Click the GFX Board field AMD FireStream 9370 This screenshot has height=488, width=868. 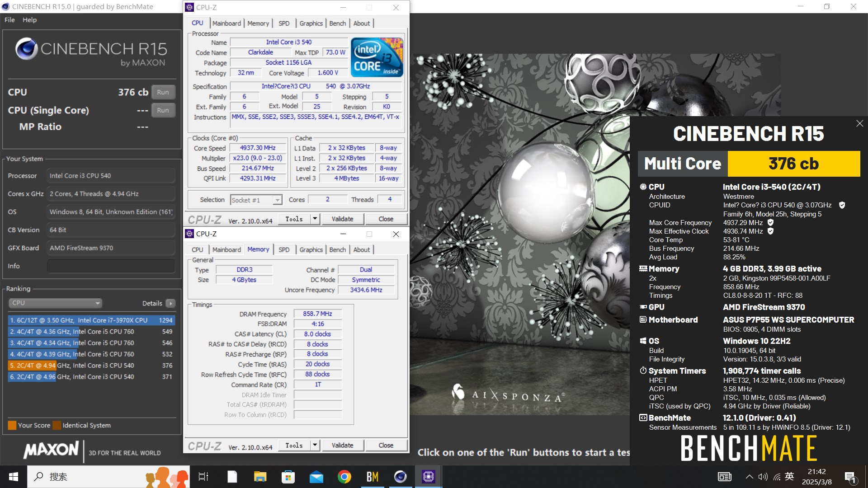pos(111,248)
